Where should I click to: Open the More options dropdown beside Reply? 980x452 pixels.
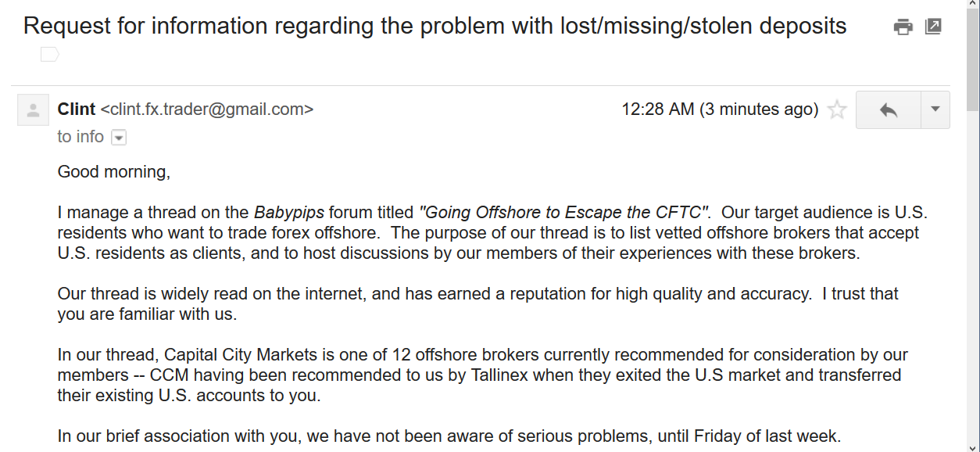pos(935,109)
